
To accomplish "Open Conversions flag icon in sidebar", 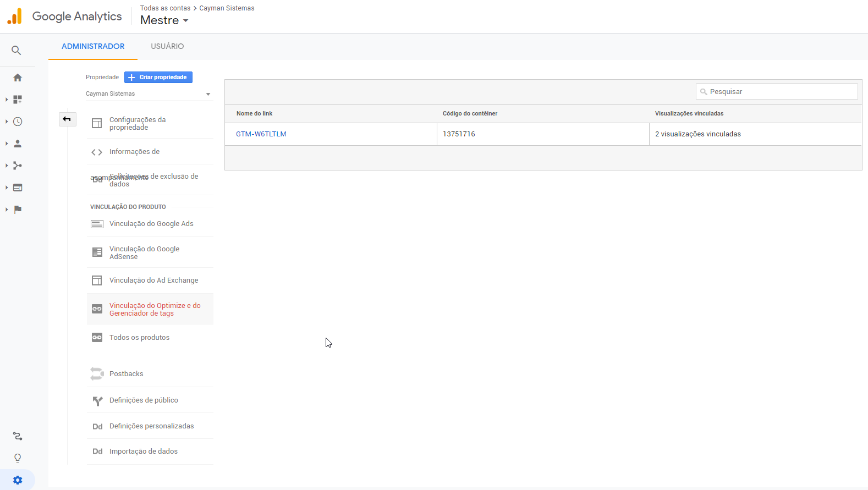I will point(18,210).
